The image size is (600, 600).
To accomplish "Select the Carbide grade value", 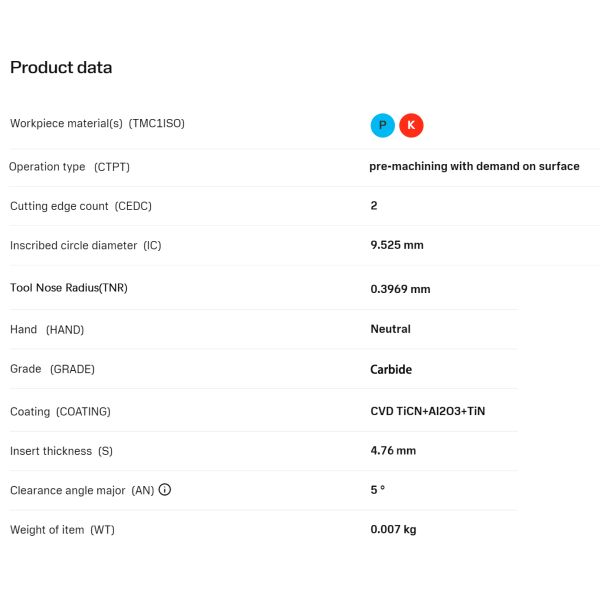I will tap(391, 369).
